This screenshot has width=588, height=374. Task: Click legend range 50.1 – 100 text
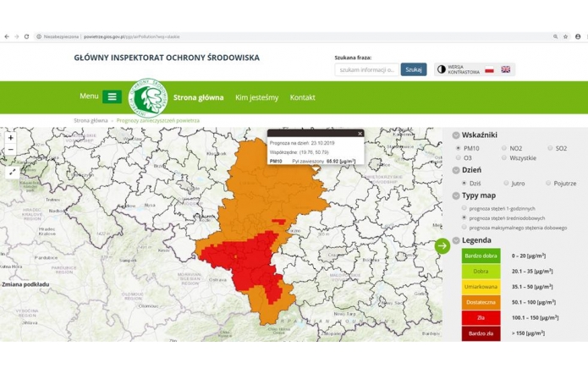click(x=534, y=302)
